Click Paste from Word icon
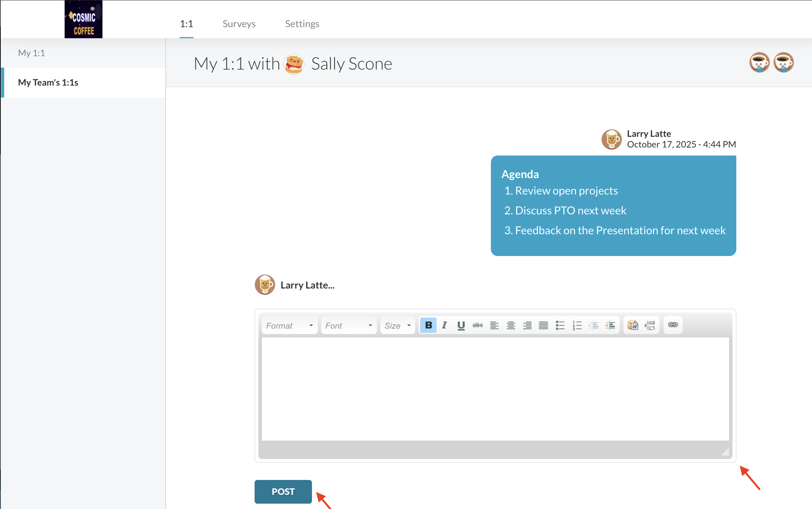 tap(633, 325)
